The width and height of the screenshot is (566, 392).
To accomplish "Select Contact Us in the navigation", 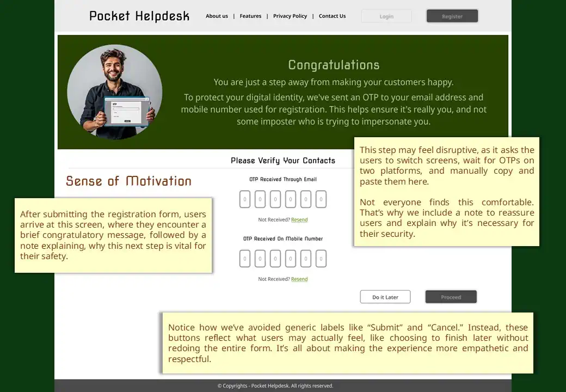I will 332,16.
